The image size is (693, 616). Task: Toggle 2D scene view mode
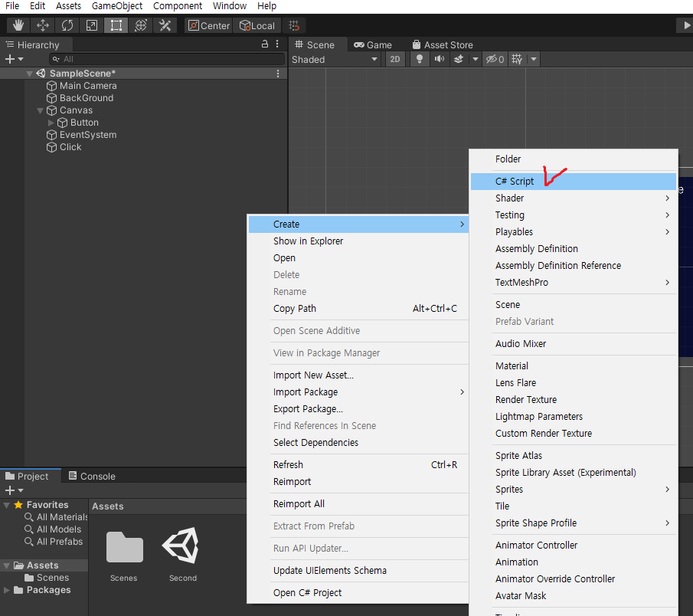coord(394,59)
